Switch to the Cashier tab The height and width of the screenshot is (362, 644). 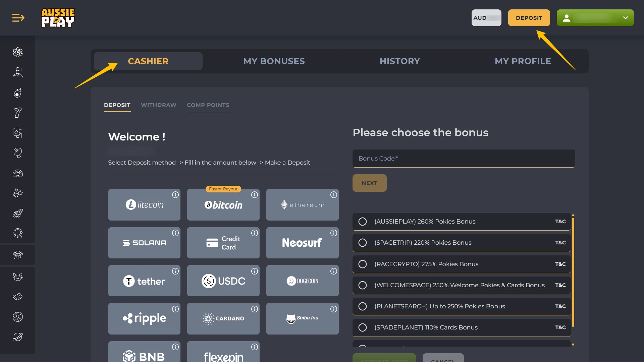tap(148, 61)
